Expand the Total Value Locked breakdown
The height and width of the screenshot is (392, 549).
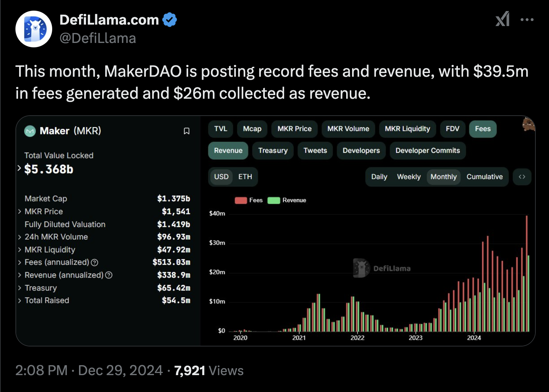coord(19,168)
